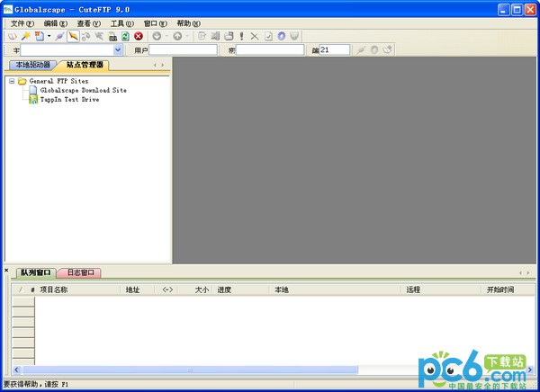The image size is (540, 392).
Task: Click the Quick Connect add-to-Site-Manager icon
Action: [387, 50]
